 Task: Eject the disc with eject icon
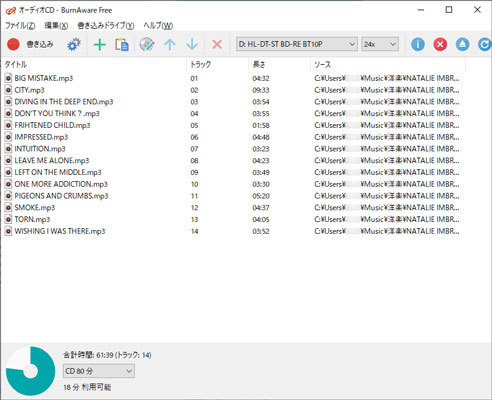[x=462, y=44]
